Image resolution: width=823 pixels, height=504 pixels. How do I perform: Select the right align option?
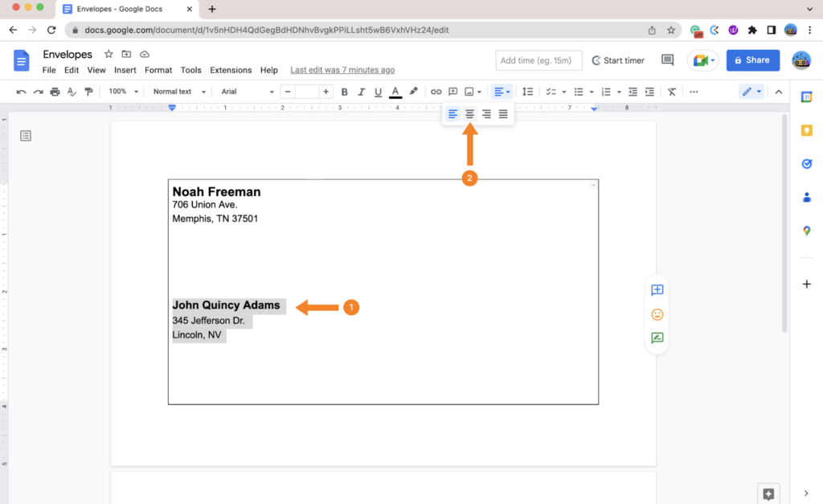click(x=486, y=114)
